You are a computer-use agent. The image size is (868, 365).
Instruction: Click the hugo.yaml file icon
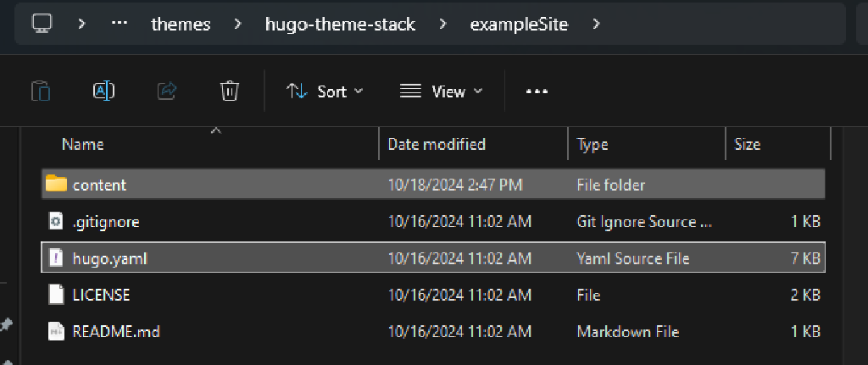56,258
